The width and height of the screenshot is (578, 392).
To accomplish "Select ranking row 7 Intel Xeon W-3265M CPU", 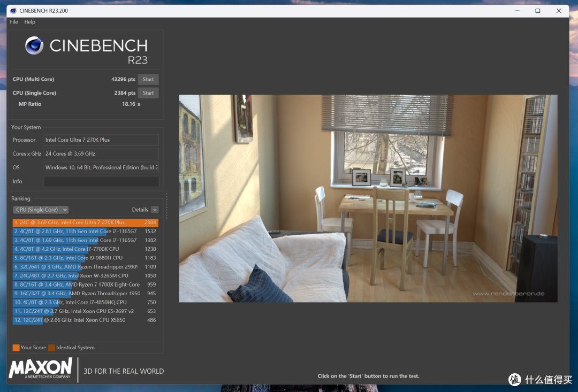I will tap(86, 275).
